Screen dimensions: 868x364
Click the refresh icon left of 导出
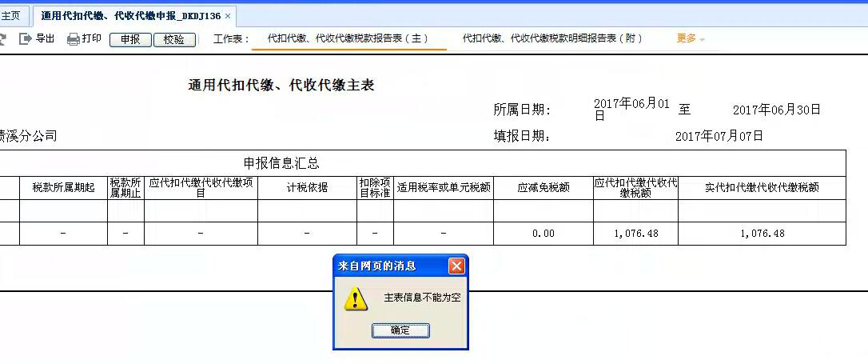[2, 38]
